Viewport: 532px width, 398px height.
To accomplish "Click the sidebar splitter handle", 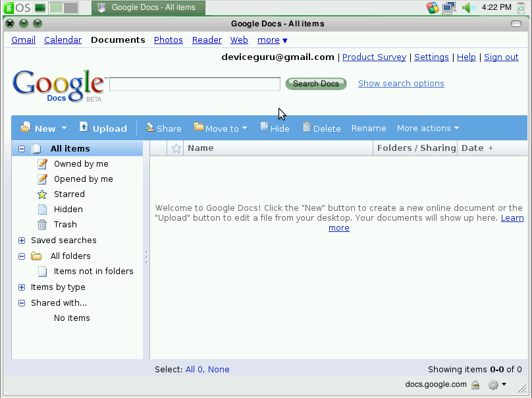I will pos(146,257).
